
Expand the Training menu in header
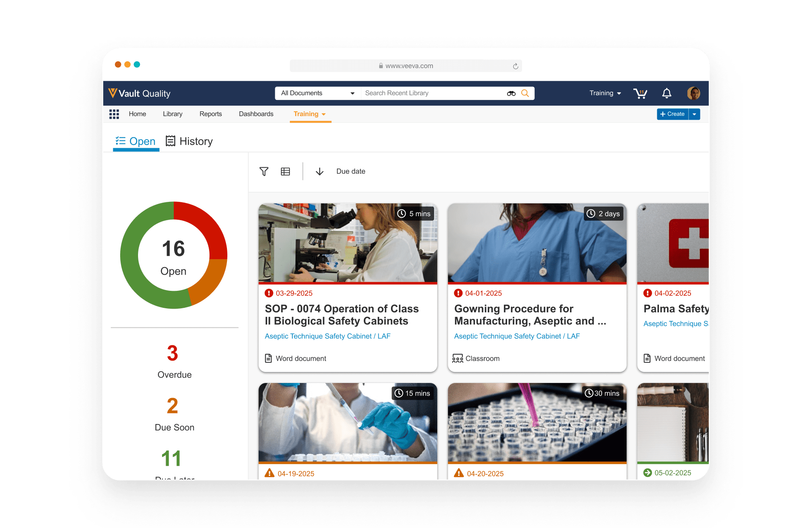coord(605,93)
